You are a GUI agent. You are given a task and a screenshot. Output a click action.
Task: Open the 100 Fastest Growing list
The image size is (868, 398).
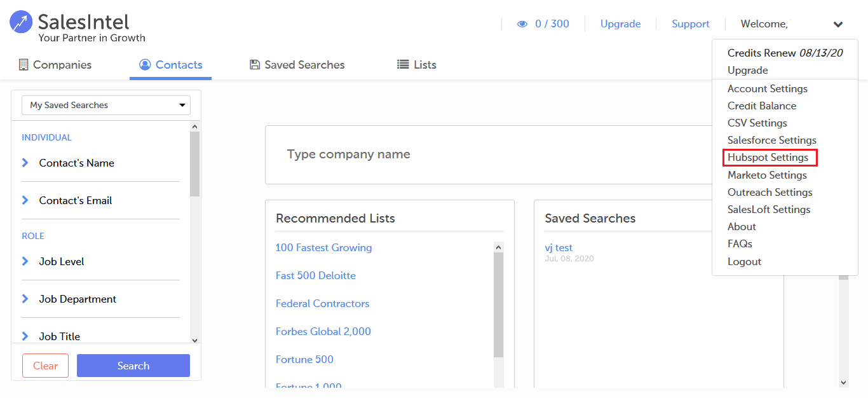pyautogui.click(x=323, y=248)
